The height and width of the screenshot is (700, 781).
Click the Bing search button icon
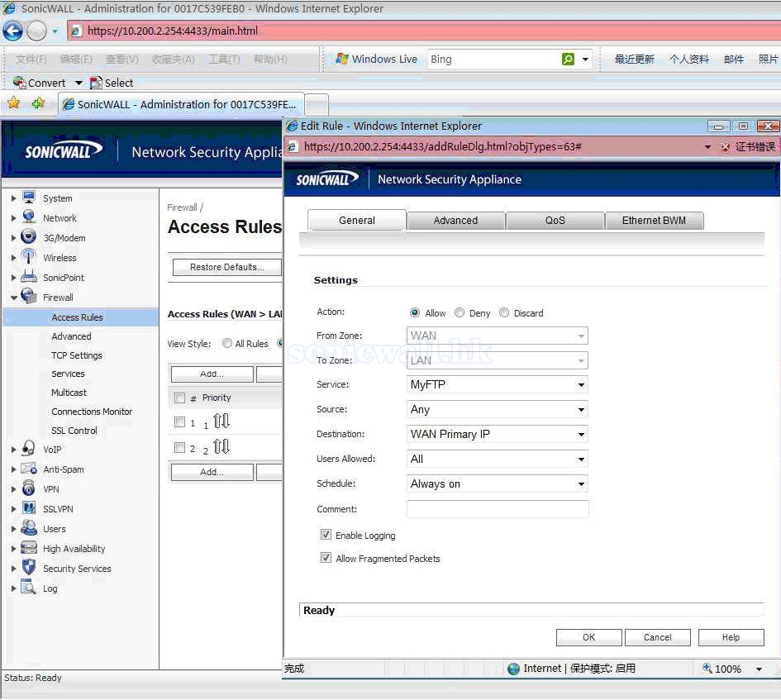click(568, 59)
